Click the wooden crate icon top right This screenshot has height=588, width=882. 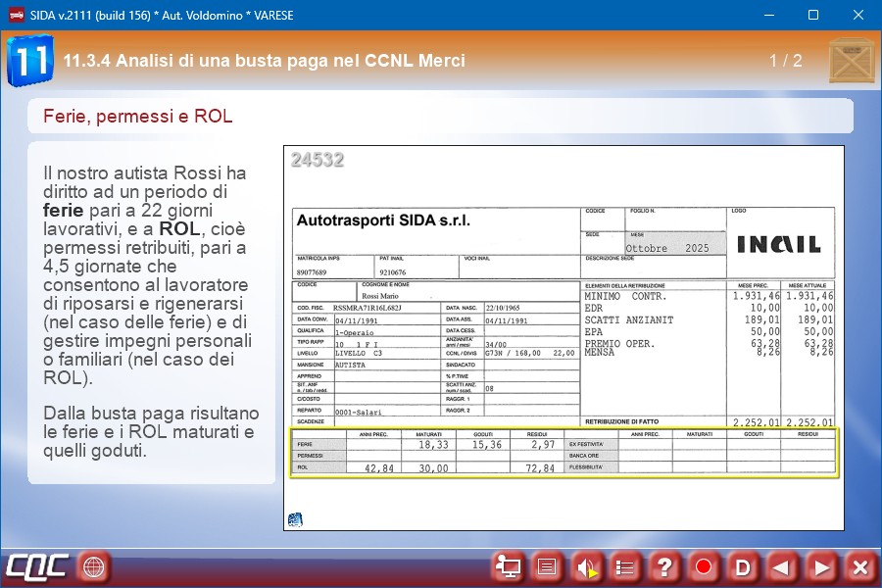851,61
